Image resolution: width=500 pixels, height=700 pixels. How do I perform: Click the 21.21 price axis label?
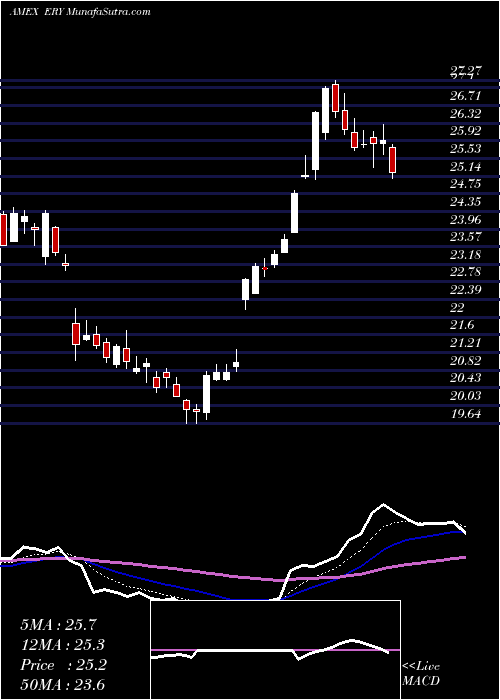pos(465,342)
